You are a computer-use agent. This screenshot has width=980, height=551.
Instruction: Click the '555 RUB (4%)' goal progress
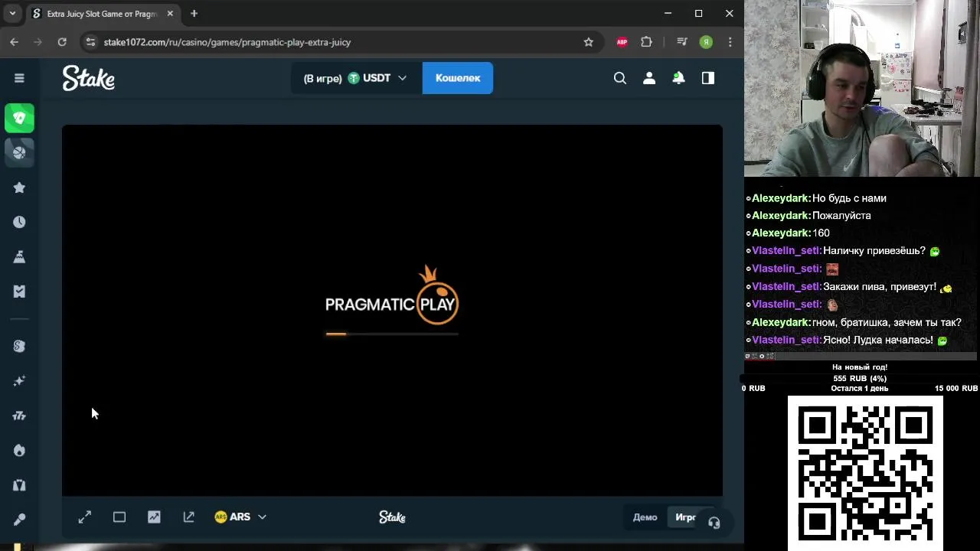860,378
